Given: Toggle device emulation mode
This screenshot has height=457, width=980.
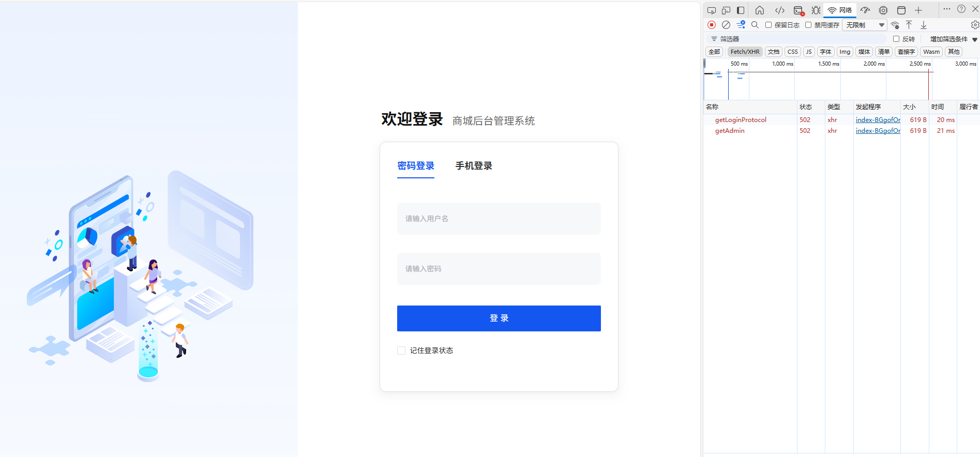Looking at the screenshot, I should click(x=726, y=10).
